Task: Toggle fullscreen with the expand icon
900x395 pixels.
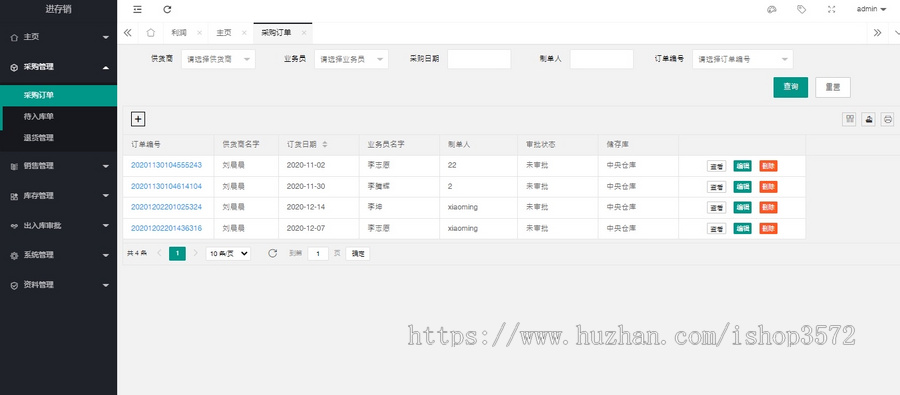Action: point(832,9)
